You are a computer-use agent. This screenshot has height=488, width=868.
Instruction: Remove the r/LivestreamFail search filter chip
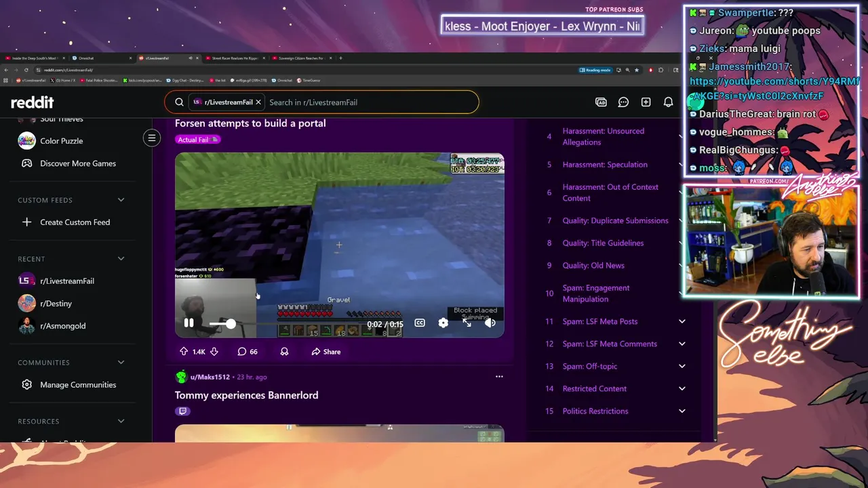point(258,102)
